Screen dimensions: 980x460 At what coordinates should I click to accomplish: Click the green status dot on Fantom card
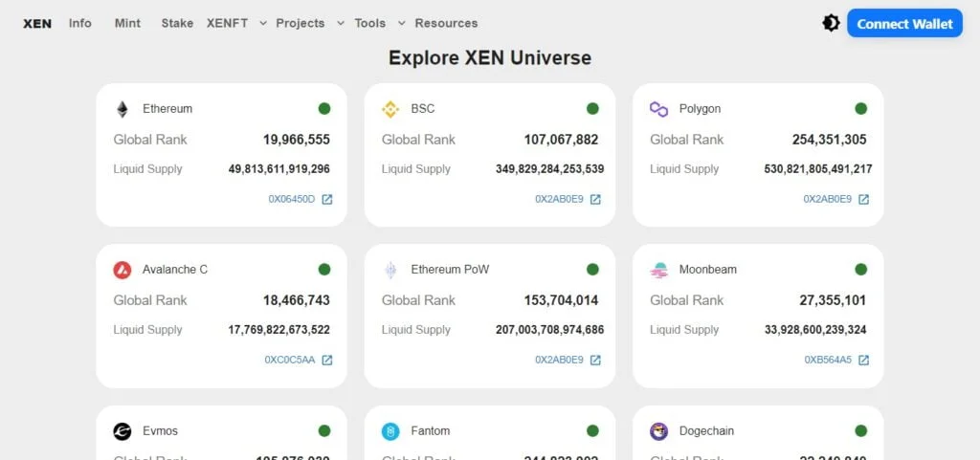click(x=592, y=430)
